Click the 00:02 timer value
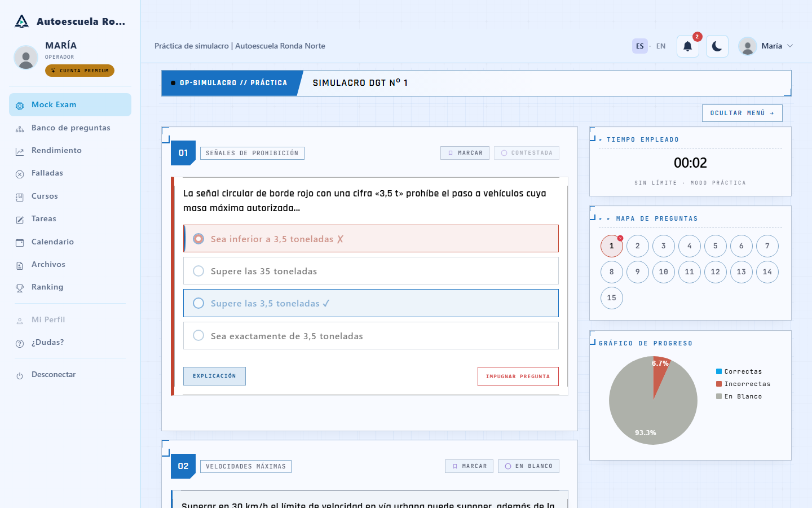The image size is (812, 508). (690, 163)
